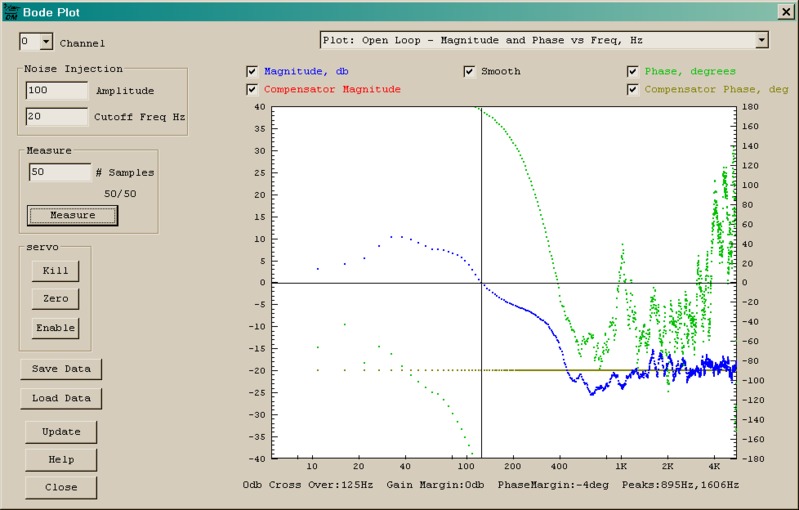Open Help for the Bode Plot
The width and height of the screenshot is (799, 510).
(61, 460)
